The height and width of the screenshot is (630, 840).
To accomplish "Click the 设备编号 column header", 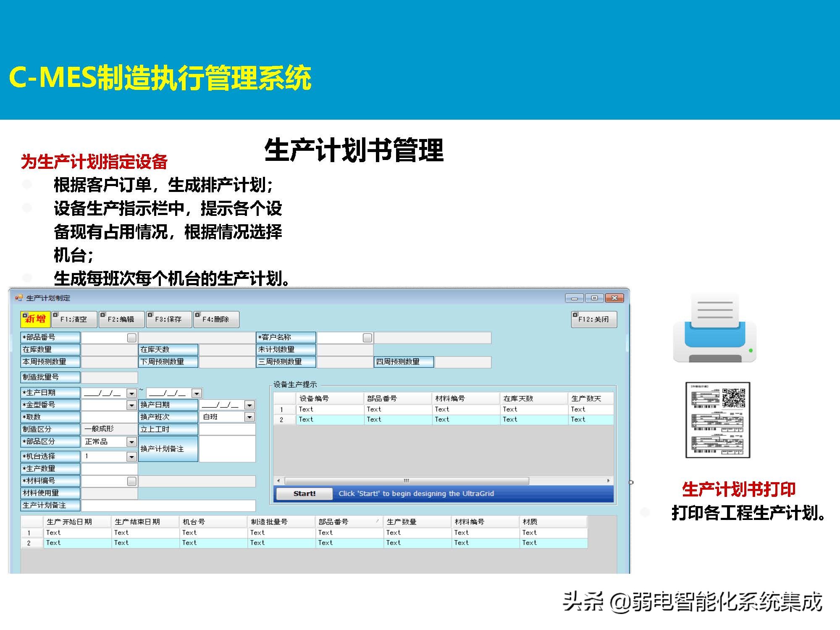I will pyautogui.click(x=330, y=398).
